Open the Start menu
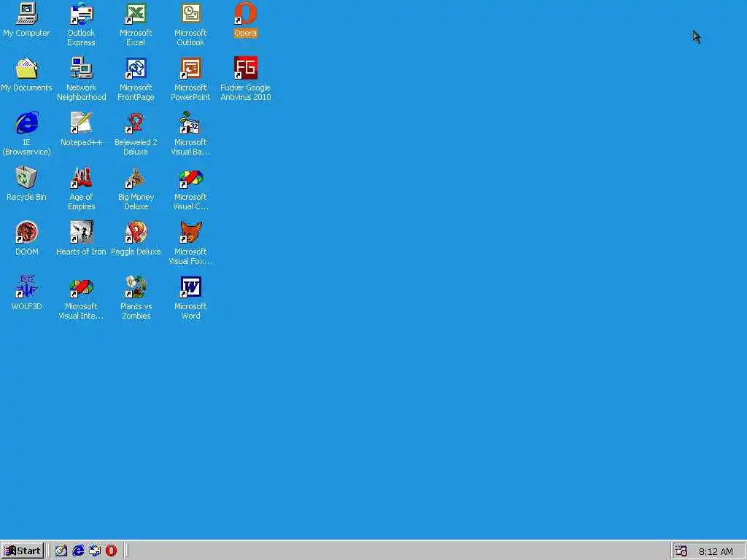Image resolution: width=747 pixels, height=560 pixels. (23, 551)
